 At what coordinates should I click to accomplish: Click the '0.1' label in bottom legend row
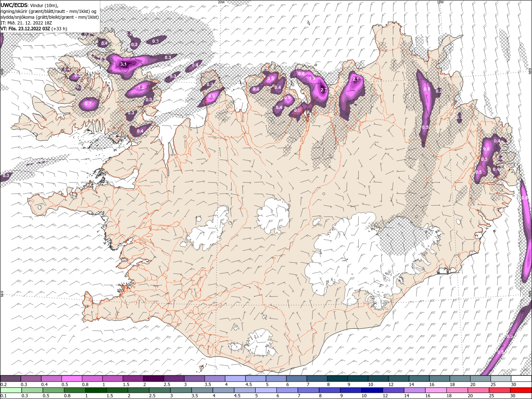(x=3, y=396)
